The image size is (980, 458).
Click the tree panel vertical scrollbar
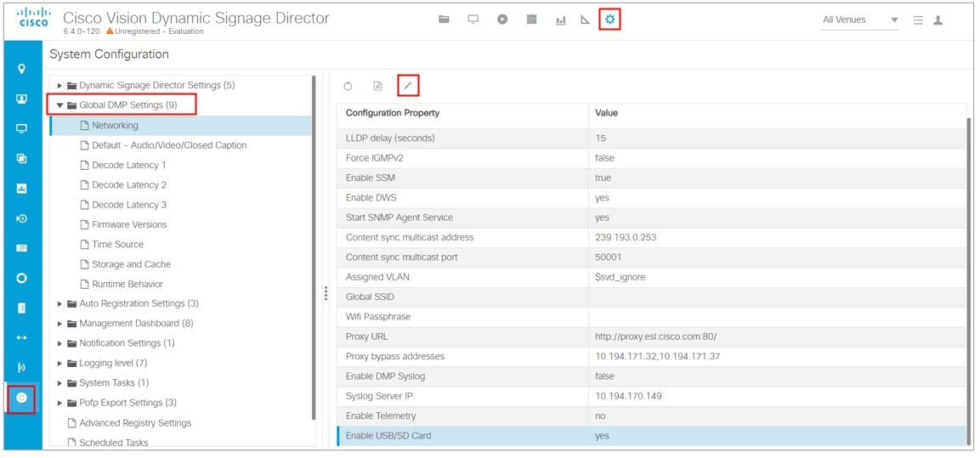coord(313,246)
